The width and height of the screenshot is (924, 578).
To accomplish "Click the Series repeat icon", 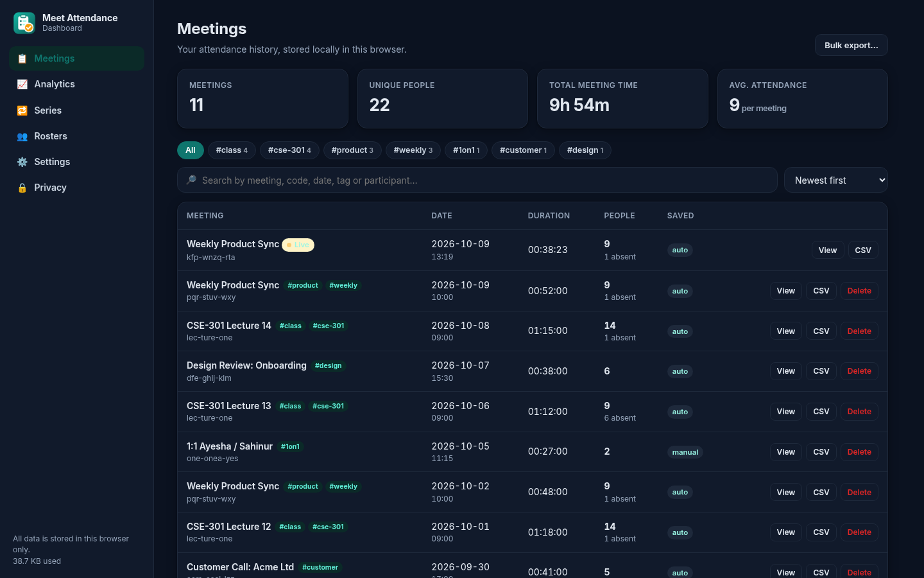I will pos(22,110).
